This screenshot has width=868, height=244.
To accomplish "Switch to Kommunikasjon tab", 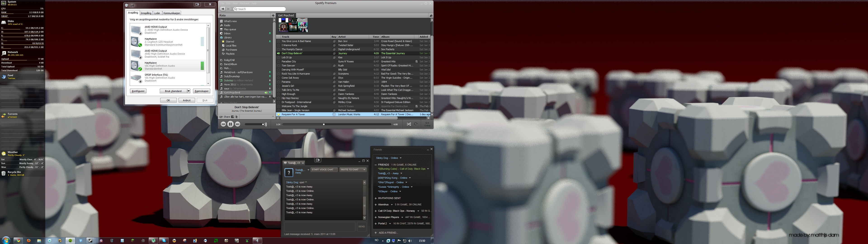I will point(172,13).
